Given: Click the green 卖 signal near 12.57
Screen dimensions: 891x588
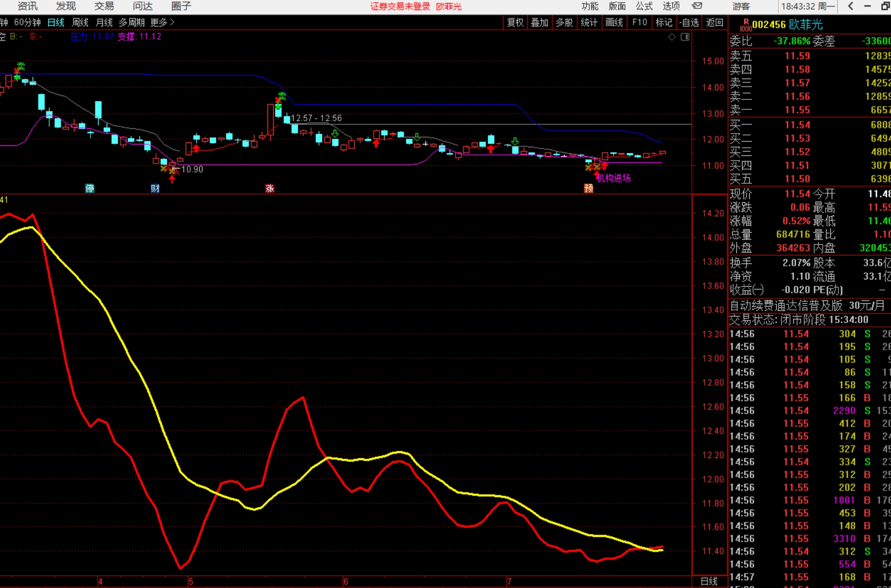Looking at the screenshot, I should coord(282,96).
